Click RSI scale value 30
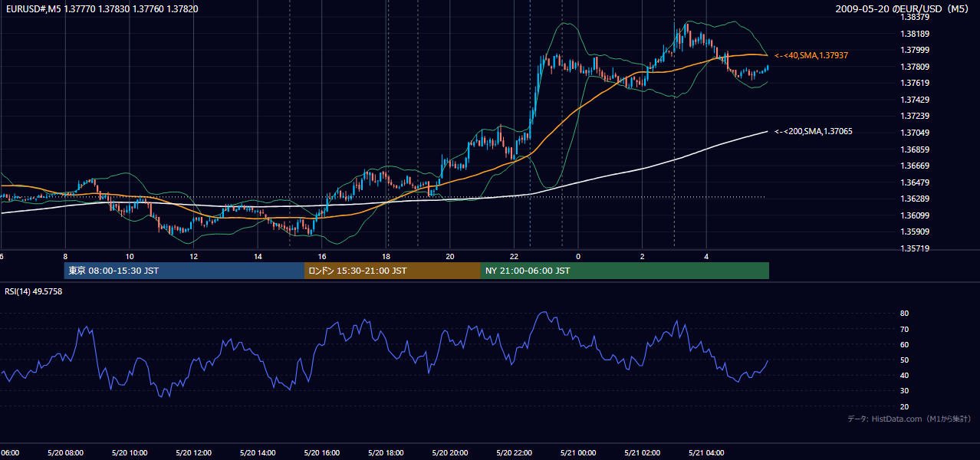980x460 pixels. coord(905,391)
